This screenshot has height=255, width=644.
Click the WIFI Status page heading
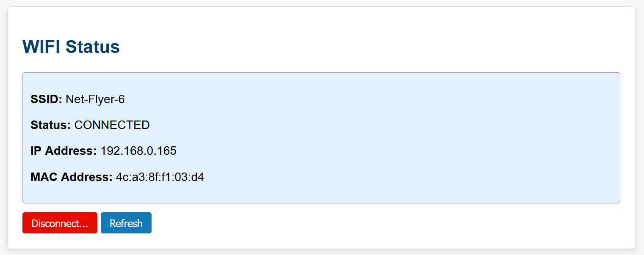point(71,47)
